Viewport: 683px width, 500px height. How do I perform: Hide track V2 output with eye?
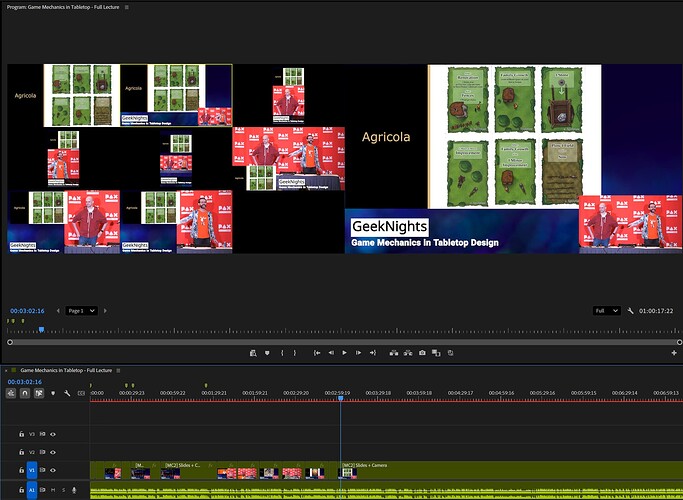53,452
